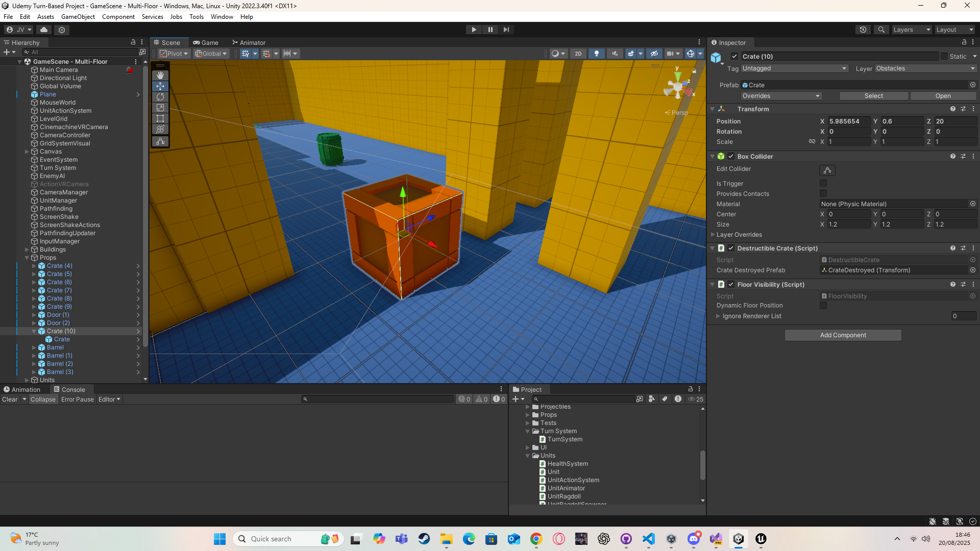The image size is (980, 551).
Task: Toggle Is Trigger checkbox
Action: (x=823, y=183)
